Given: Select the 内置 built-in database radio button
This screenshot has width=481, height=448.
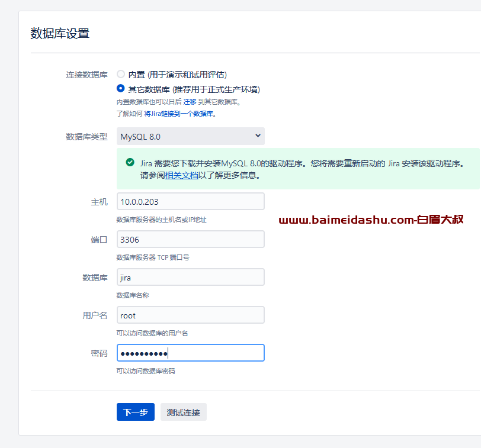Looking at the screenshot, I should point(121,74).
